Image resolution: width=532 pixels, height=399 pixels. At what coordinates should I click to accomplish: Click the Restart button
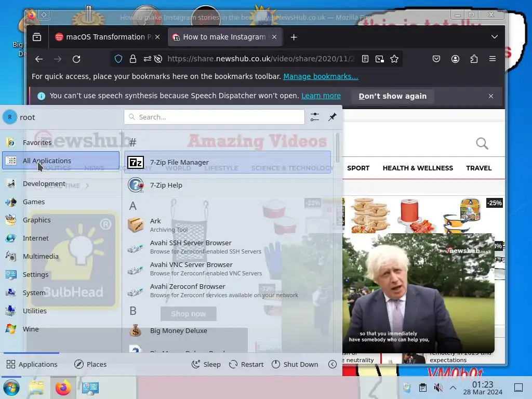tap(246, 364)
